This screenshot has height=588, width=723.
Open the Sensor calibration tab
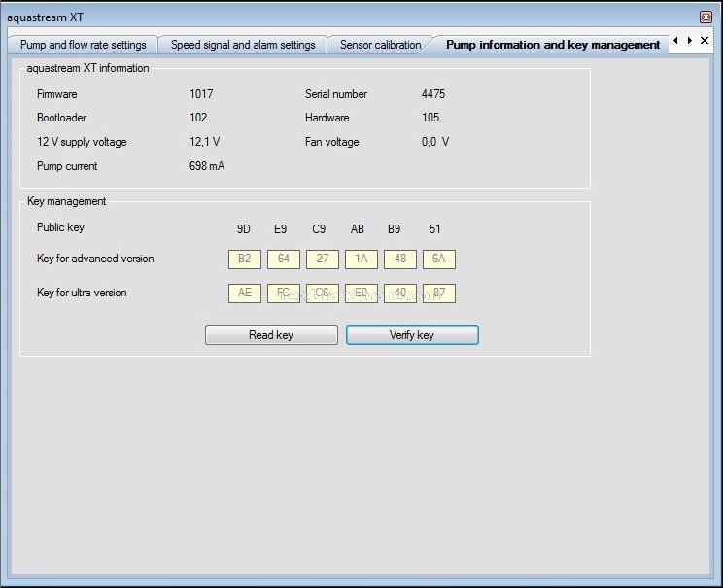pos(380,45)
